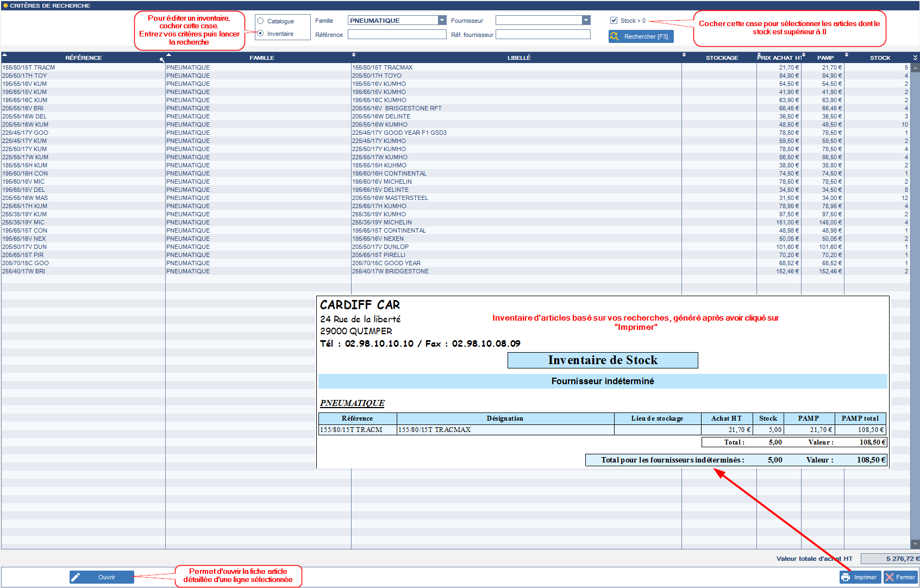This screenshot has width=920, height=588.
Task: Click libellé 195/65/15T CONTINENTAL
Action: 389,230
